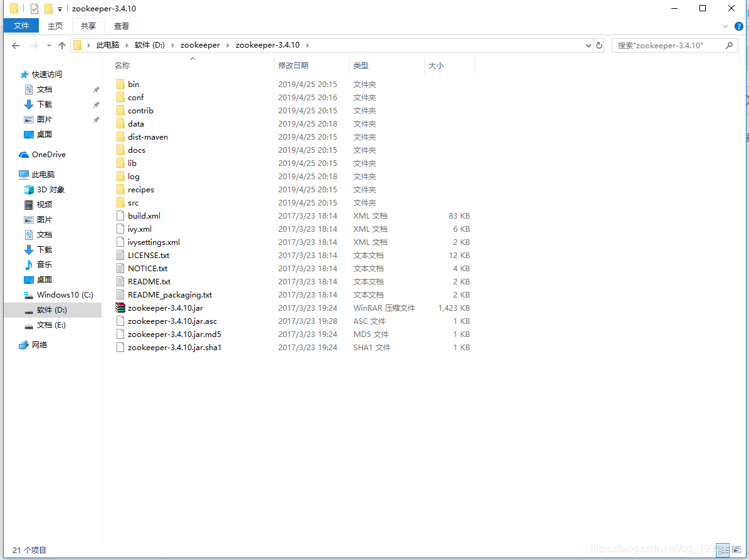Go up one folder level

tap(61, 45)
